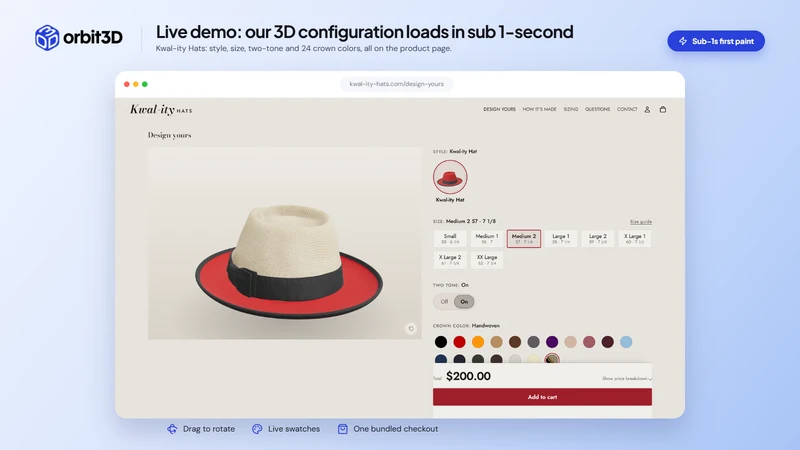Click the Design yours heading

pos(169,135)
